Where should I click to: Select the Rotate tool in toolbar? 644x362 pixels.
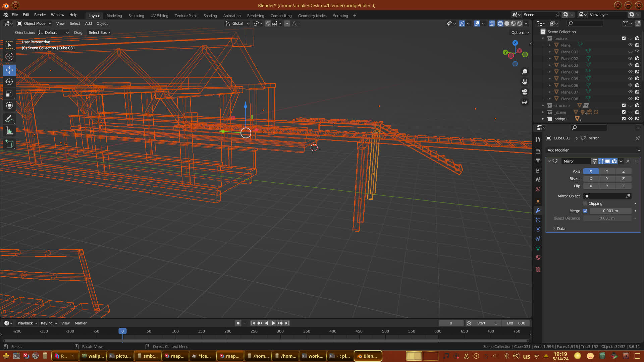click(9, 82)
